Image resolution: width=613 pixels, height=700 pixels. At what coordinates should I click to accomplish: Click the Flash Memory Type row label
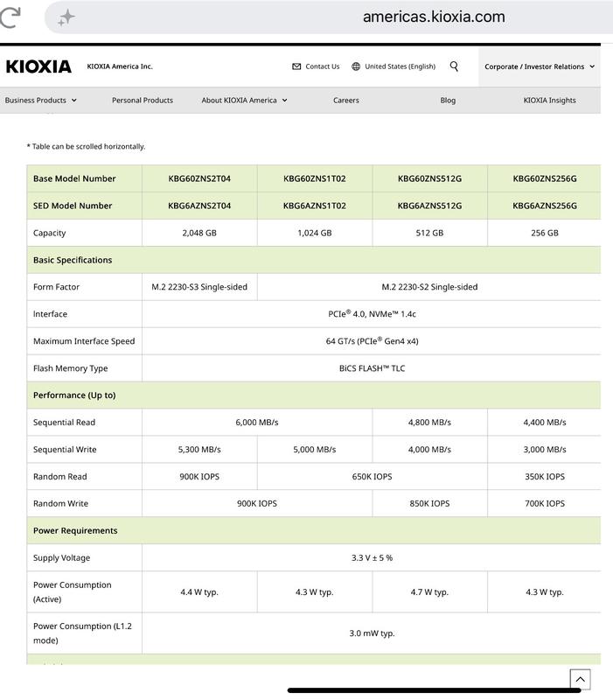[x=71, y=368]
